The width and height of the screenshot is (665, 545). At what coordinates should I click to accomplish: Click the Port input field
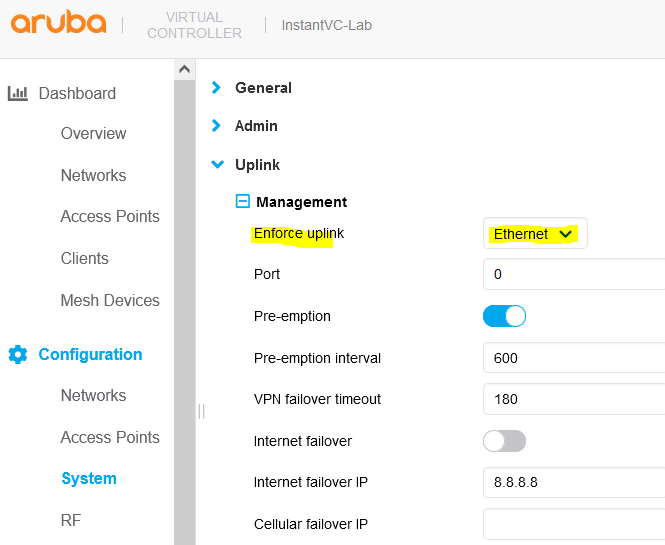coord(573,274)
